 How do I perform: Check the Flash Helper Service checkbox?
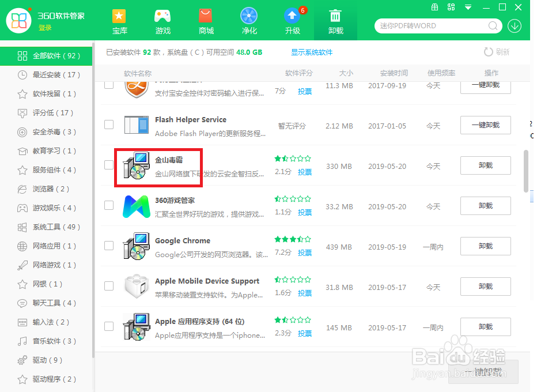point(109,125)
